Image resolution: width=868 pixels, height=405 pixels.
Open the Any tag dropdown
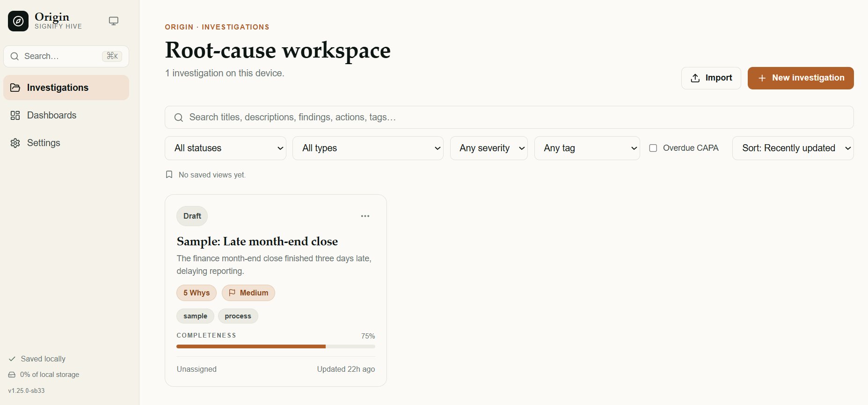(587, 148)
